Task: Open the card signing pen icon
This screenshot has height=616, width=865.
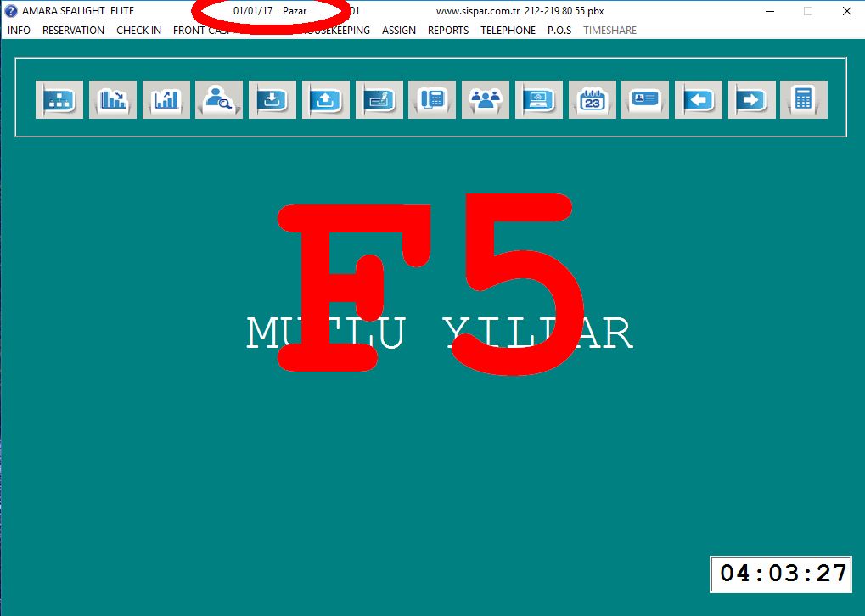Action: pyautogui.click(x=379, y=99)
